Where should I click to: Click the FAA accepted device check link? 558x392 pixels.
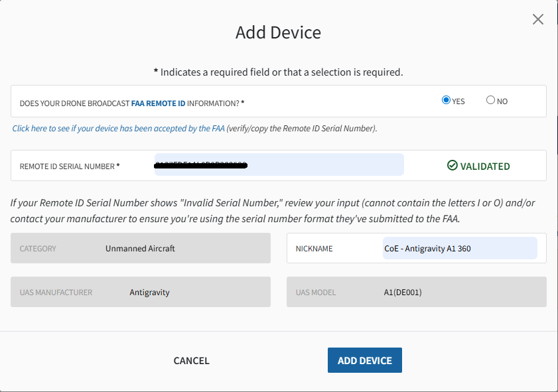coord(118,128)
